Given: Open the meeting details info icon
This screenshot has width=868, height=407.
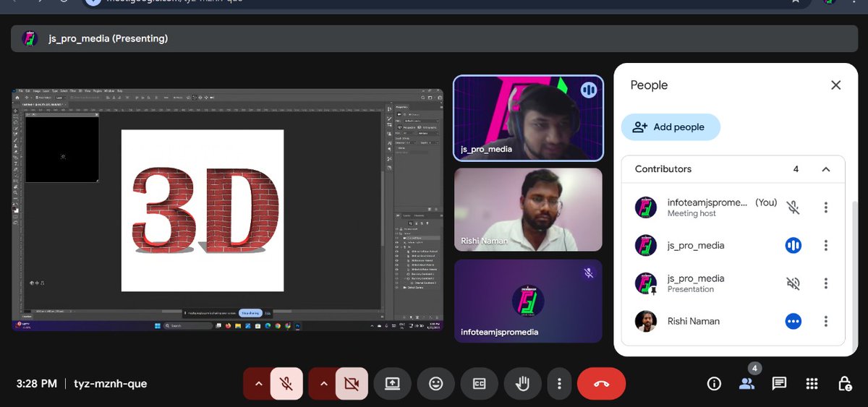Looking at the screenshot, I should point(714,384).
